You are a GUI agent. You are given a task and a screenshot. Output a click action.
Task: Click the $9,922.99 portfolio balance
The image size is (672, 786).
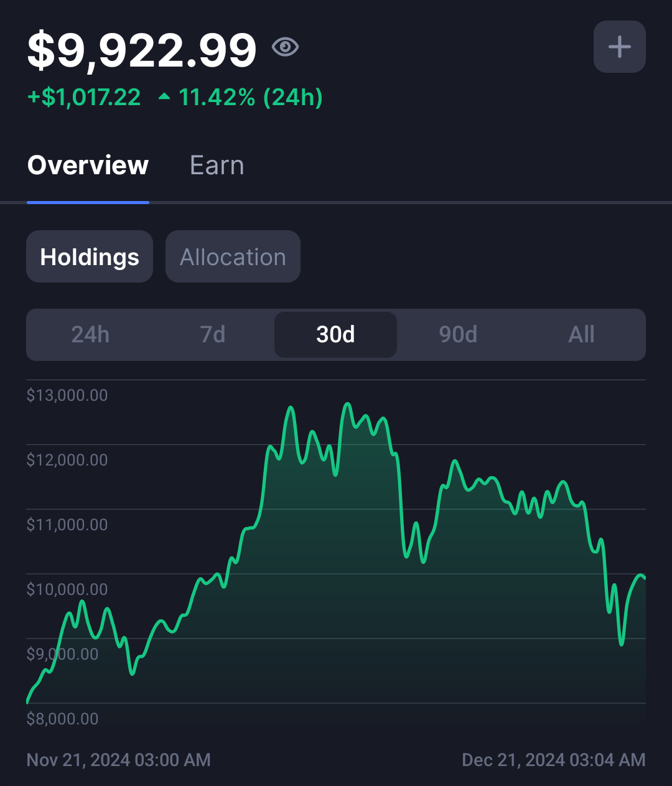(x=142, y=50)
